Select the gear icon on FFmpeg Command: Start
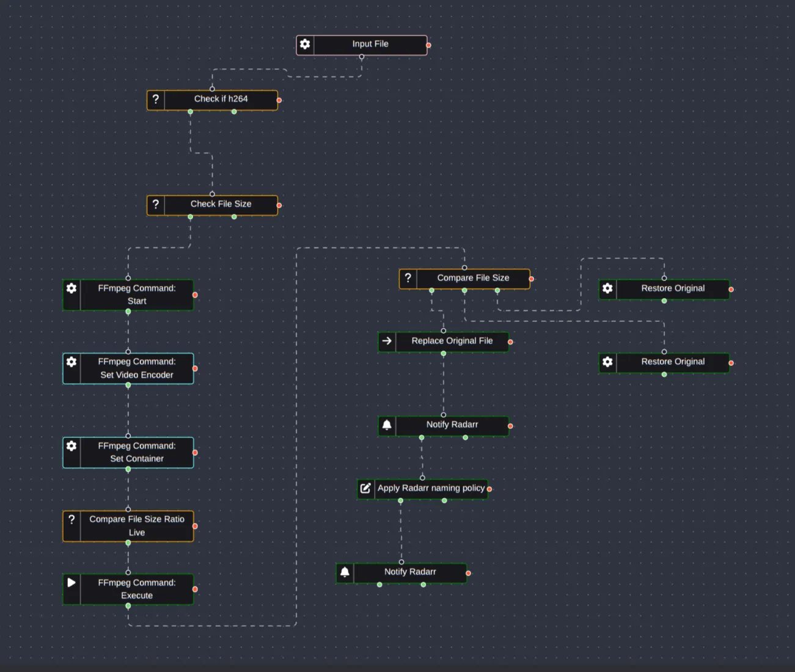Screen dimensions: 795x672 pos(71,288)
